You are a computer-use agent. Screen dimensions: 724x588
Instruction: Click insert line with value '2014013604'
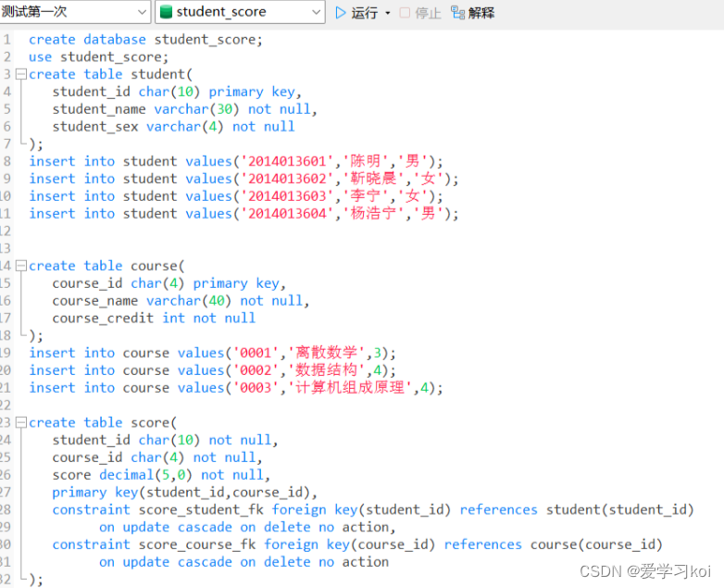pos(243,213)
